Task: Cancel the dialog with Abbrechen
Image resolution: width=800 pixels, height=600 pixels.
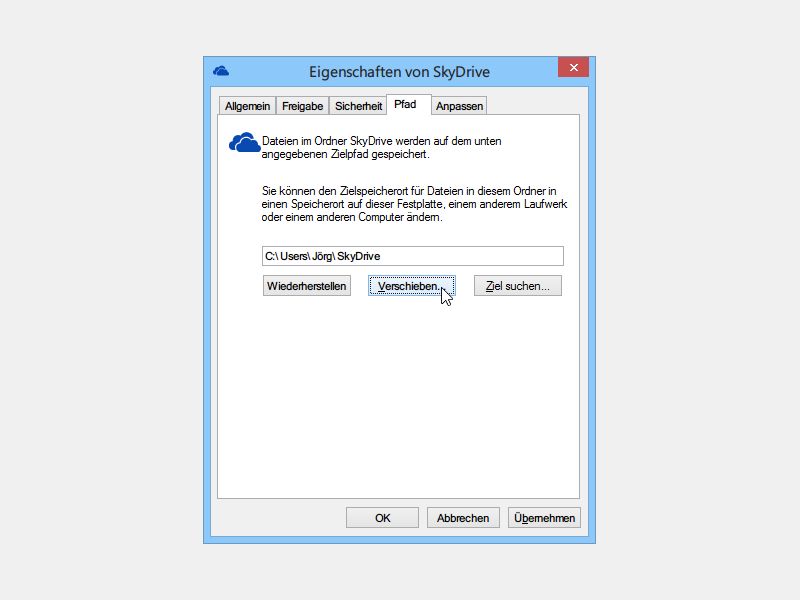Action: tap(463, 518)
